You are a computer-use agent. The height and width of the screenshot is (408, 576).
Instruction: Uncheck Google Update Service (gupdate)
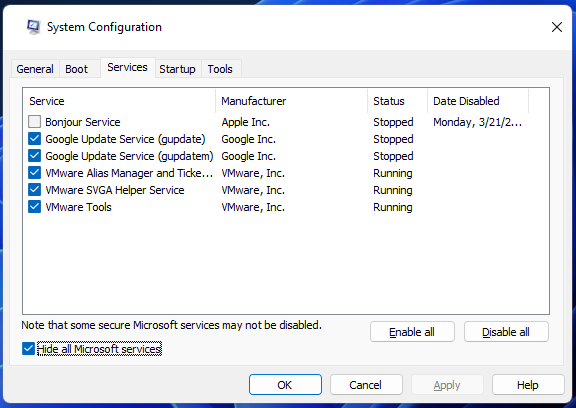(x=35, y=139)
